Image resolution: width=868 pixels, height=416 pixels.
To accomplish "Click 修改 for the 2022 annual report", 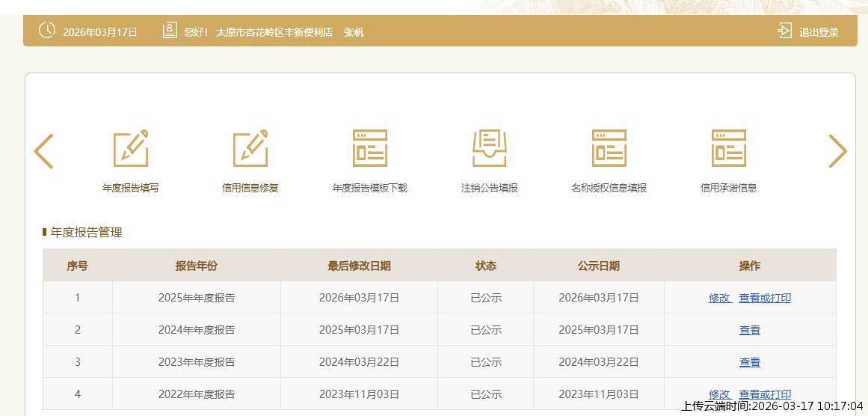I will click(719, 394).
